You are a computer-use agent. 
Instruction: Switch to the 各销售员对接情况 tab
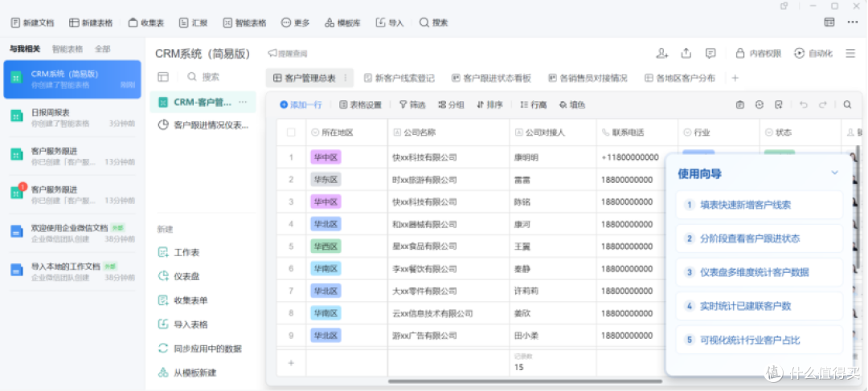(x=588, y=78)
